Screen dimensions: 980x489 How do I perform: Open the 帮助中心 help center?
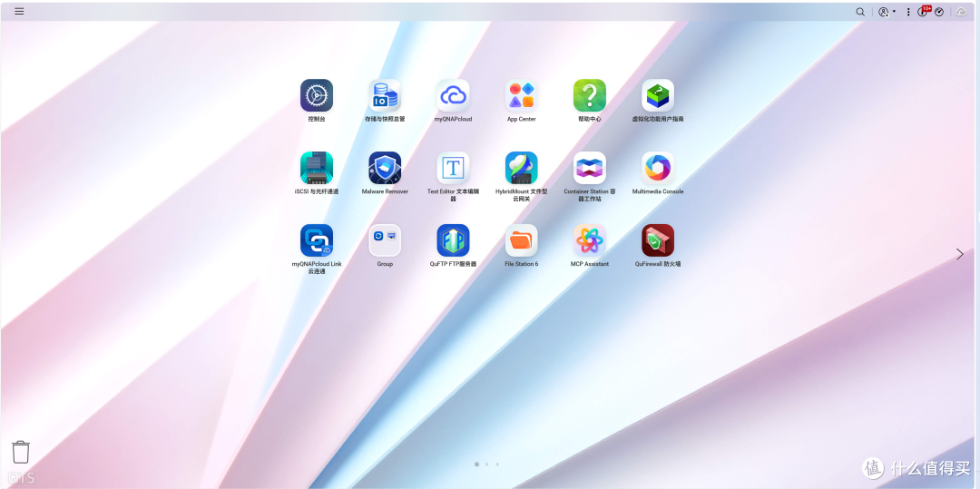[590, 95]
